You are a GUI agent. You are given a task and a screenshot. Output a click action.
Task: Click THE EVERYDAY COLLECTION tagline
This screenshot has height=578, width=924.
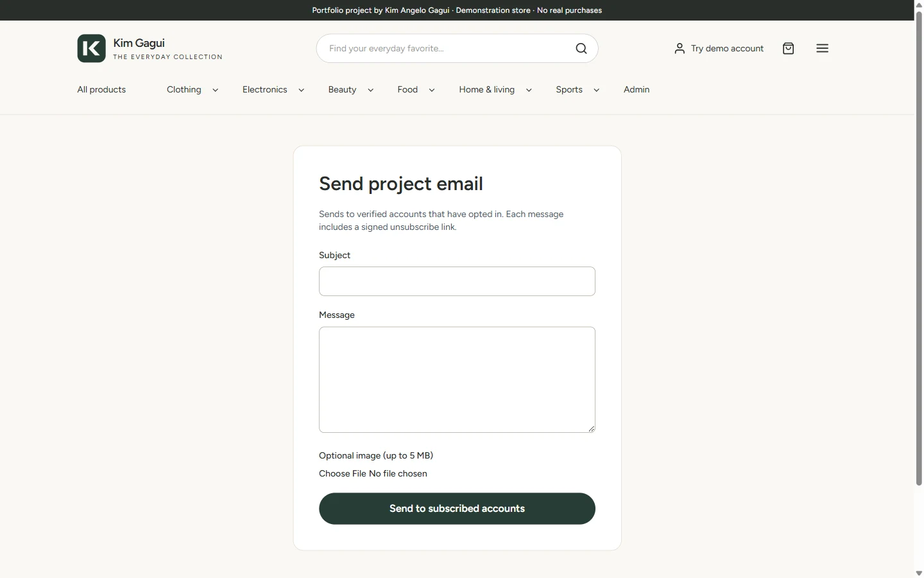click(167, 57)
